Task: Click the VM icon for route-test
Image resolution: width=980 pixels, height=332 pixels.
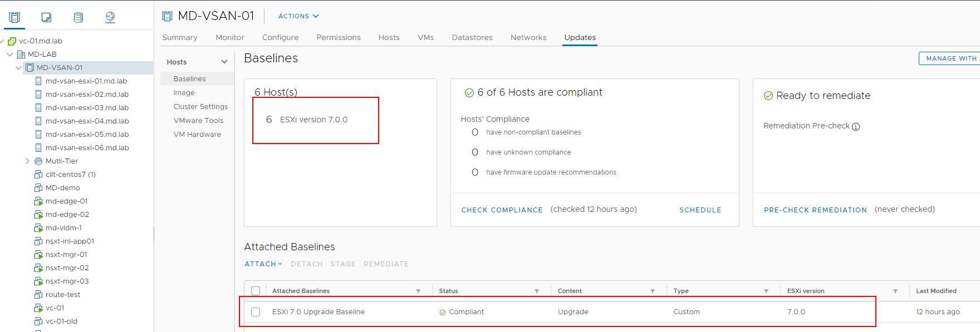Action: pos(38,295)
